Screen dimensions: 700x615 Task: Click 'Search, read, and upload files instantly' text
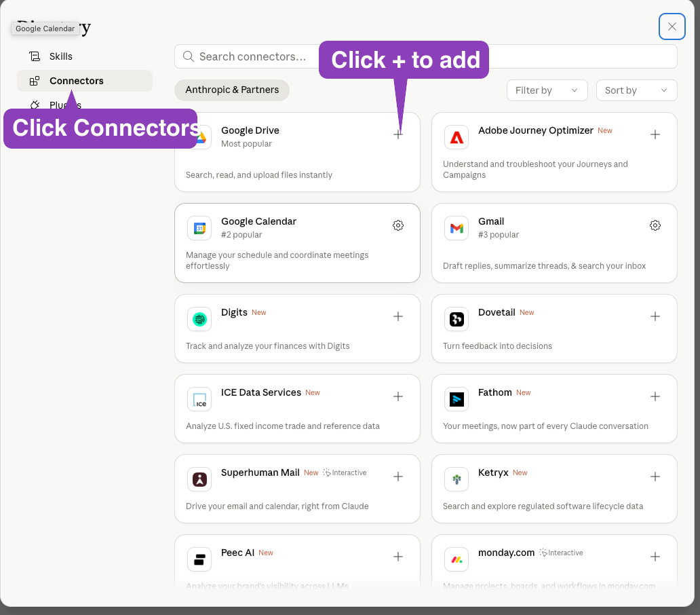[x=259, y=175]
